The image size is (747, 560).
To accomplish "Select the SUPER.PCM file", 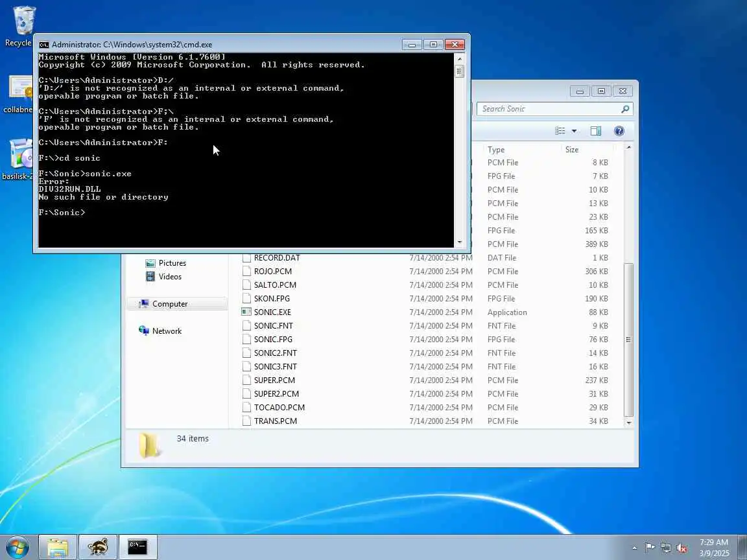I will [274, 380].
